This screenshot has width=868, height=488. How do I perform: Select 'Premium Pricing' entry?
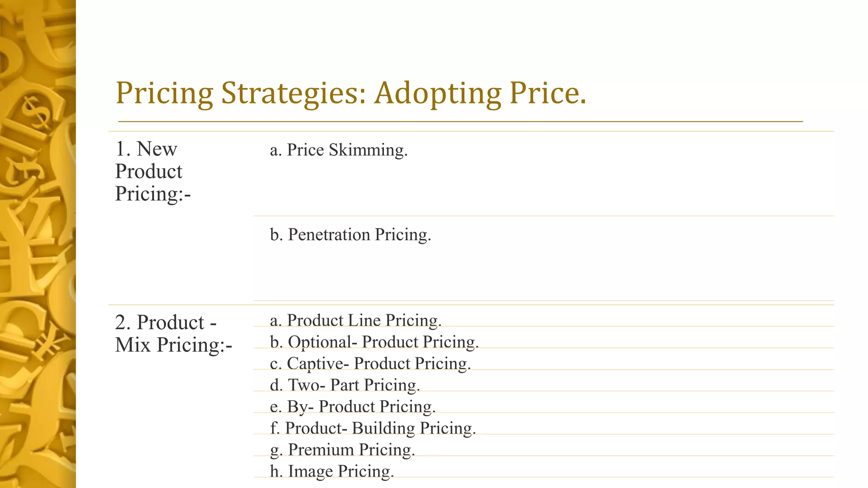tap(342, 450)
